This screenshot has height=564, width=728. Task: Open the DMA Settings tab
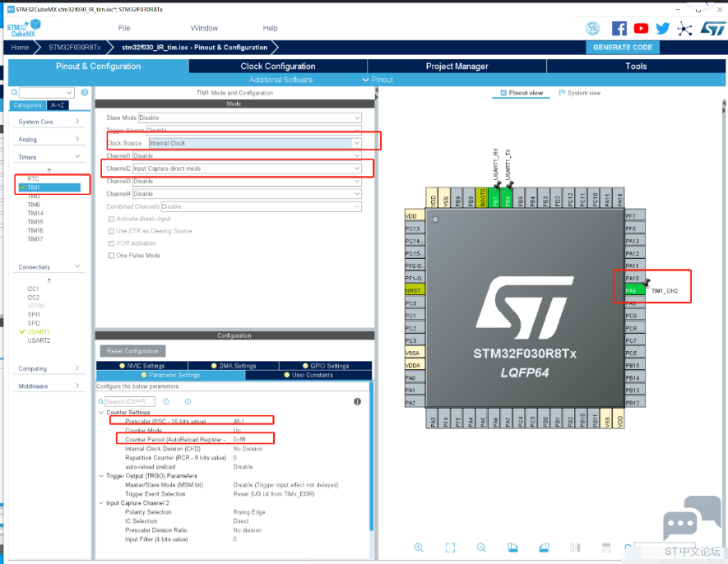click(234, 366)
